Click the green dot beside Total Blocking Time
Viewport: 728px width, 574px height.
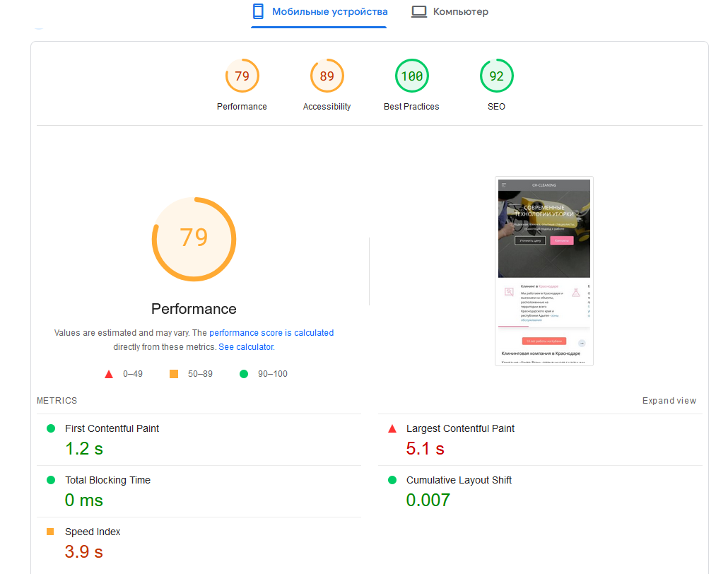tap(51, 480)
